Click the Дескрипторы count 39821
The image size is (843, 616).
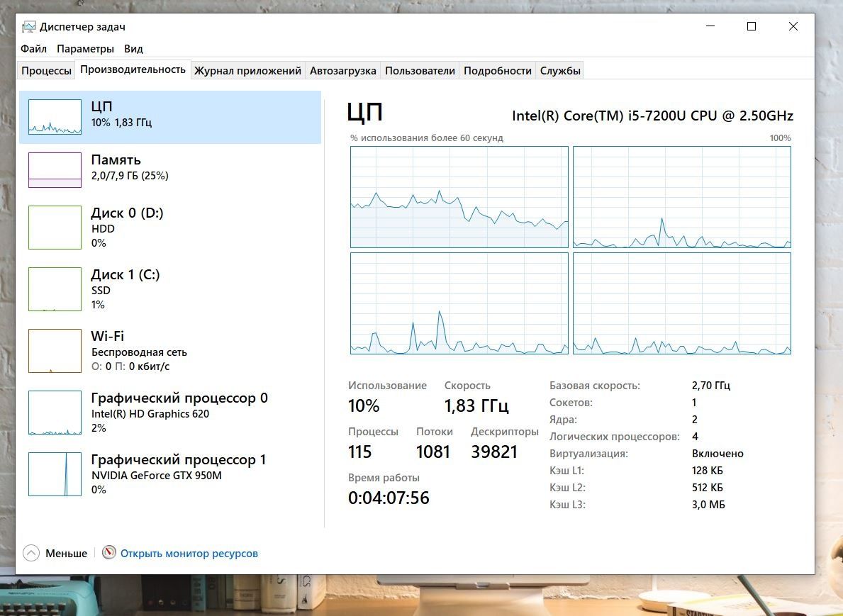(x=494, y=452)
